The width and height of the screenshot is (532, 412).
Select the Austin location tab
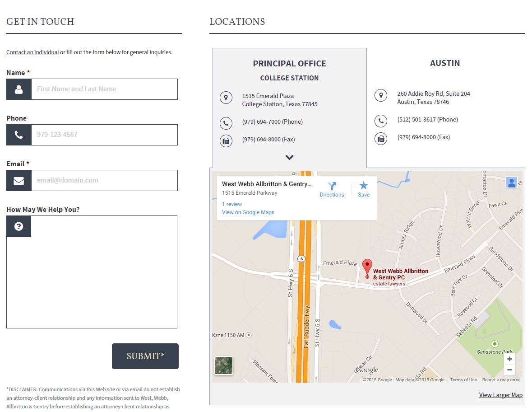point(444,63)
